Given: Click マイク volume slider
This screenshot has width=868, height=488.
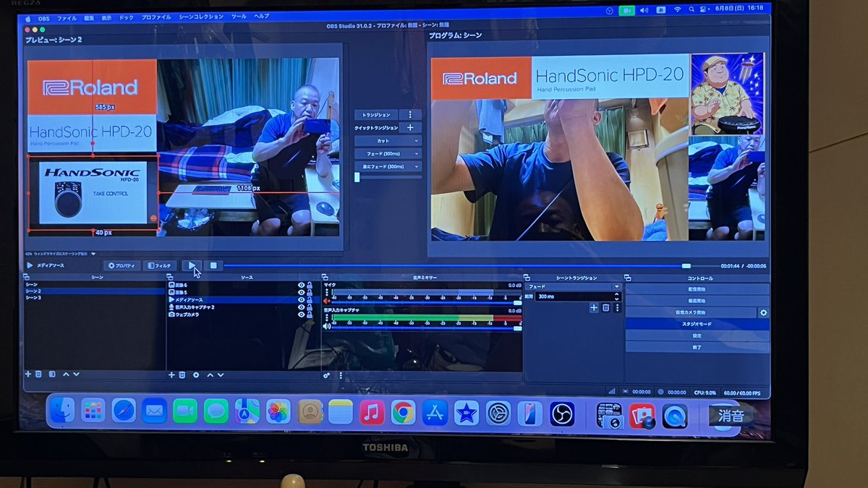Looking at the screenshot, I should (x=426, y=302).
